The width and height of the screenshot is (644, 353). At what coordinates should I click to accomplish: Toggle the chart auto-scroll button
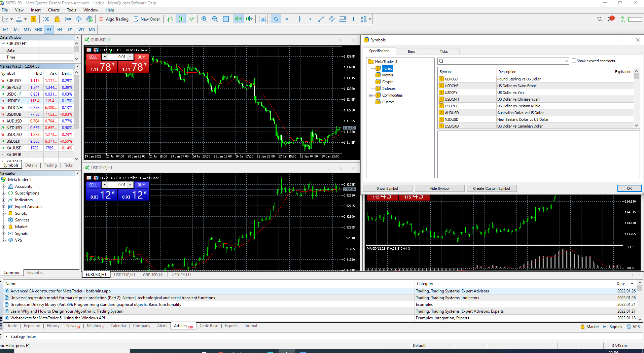point(238,19)
